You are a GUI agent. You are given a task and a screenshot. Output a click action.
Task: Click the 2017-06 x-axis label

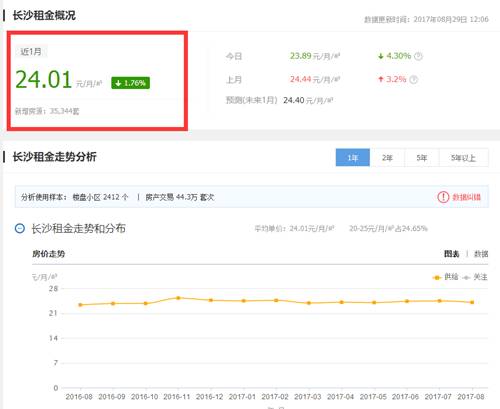405,397
